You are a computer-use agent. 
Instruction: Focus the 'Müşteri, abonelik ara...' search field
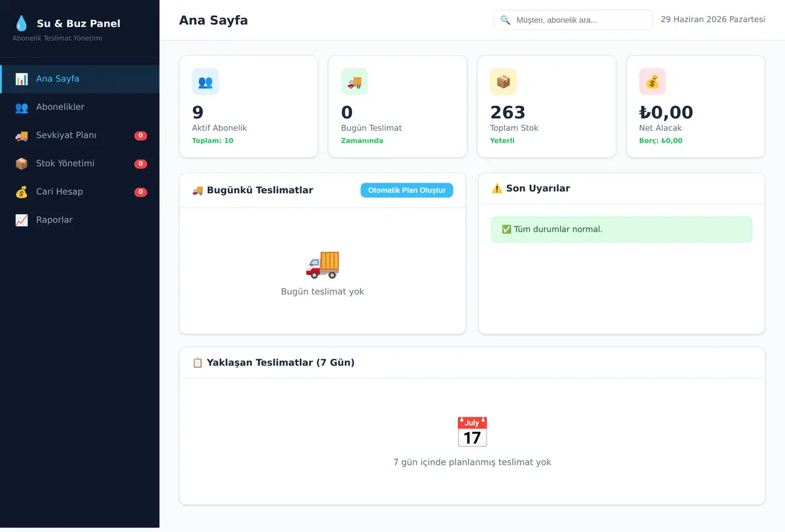pos(573,20)
